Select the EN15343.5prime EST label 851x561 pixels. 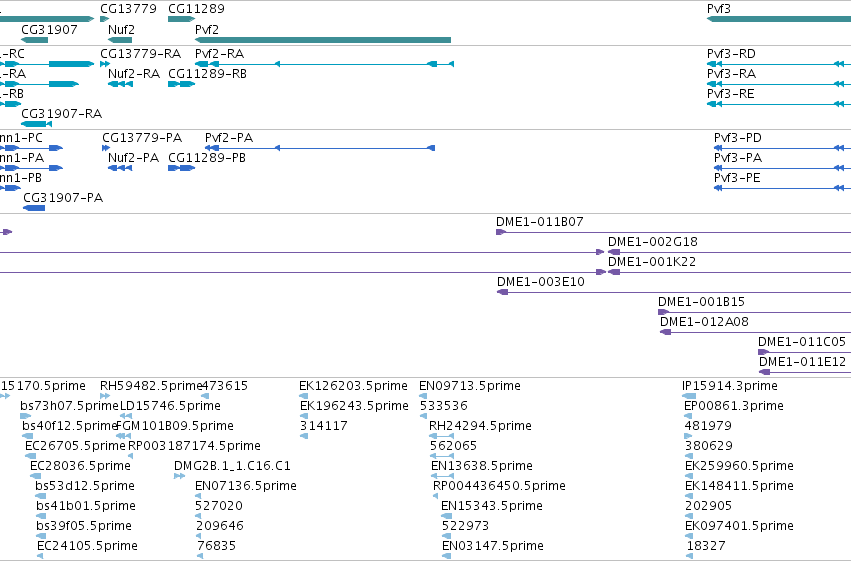click(492, 507)
